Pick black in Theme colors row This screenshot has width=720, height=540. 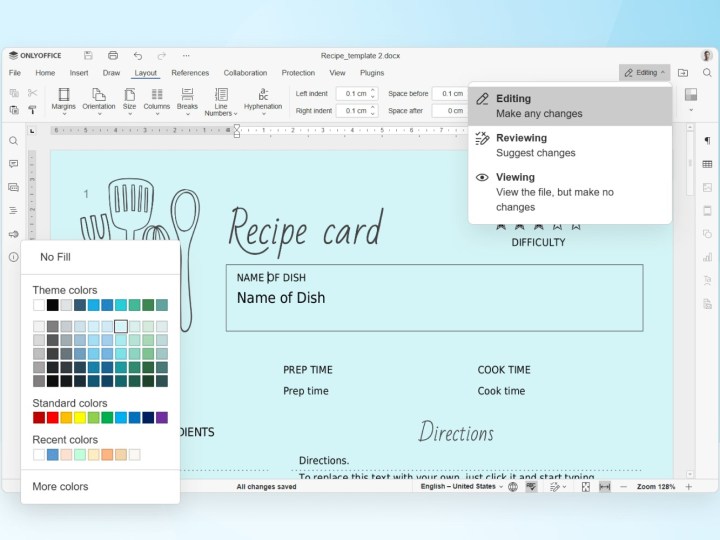(52, 305)
